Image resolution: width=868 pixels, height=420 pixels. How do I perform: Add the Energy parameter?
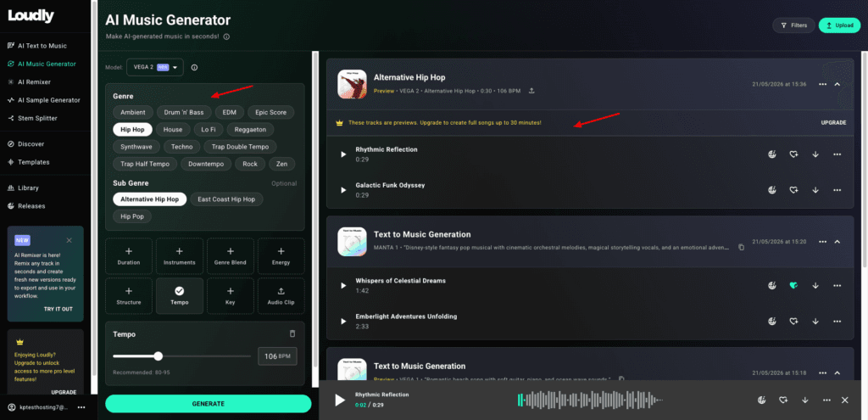[x=281, y=256]
